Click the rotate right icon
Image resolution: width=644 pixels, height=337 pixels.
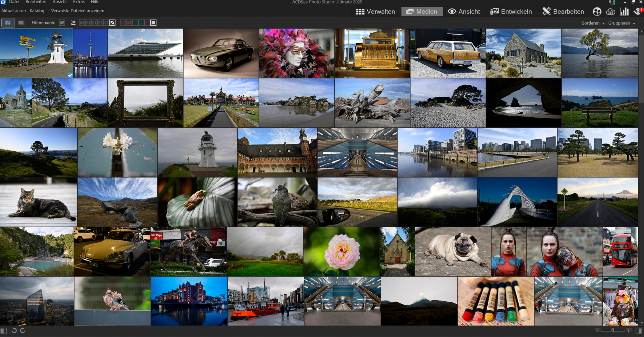[x=23, y=331]
